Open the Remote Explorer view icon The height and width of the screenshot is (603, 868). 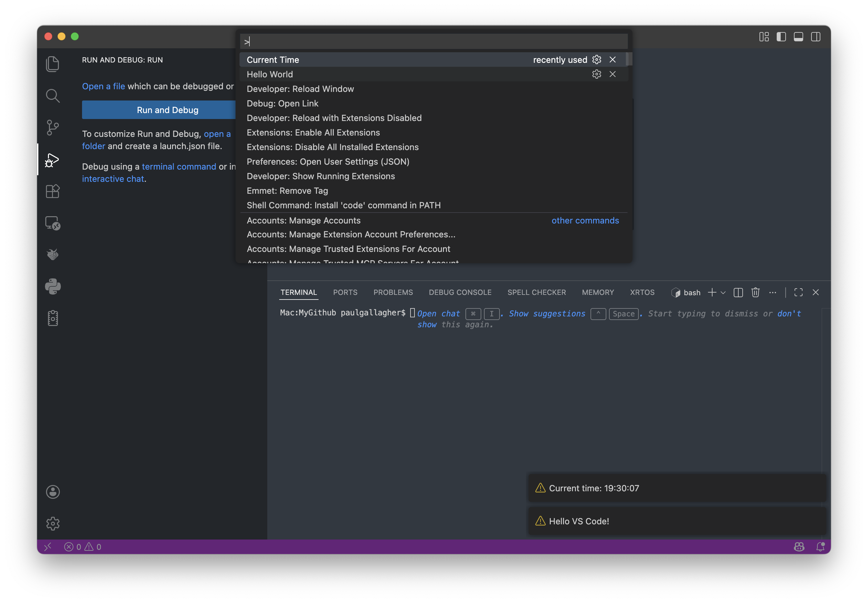[x=53, y=223]
